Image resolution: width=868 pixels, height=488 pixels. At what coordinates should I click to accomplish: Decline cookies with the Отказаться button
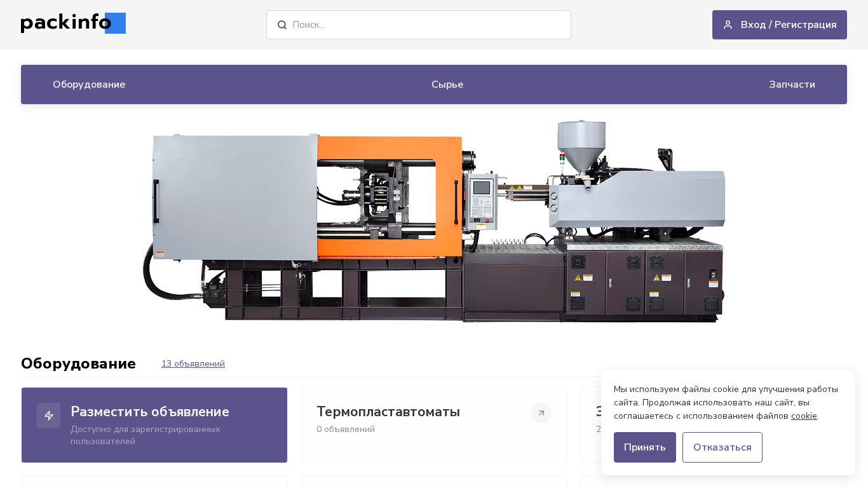tap(722, 447)
